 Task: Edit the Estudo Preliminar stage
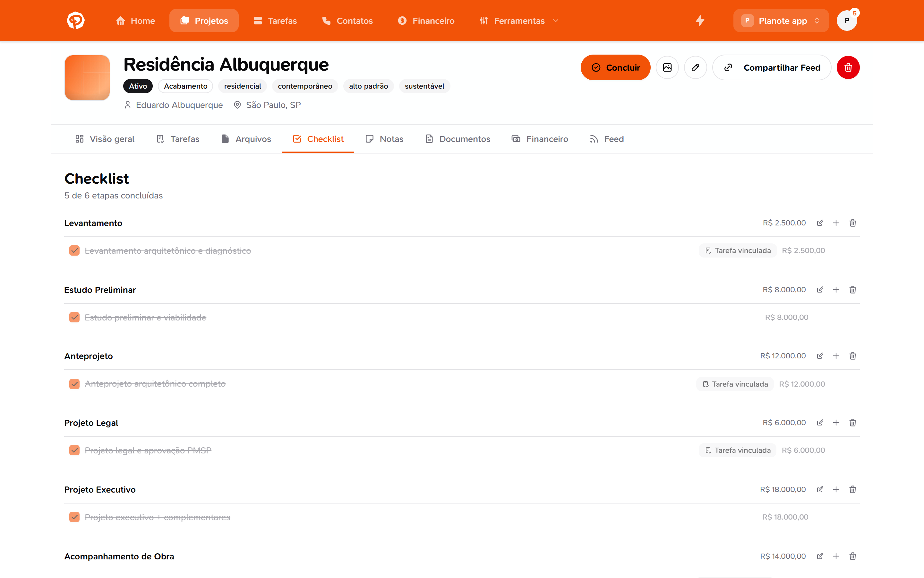click(x=820, y=290)
